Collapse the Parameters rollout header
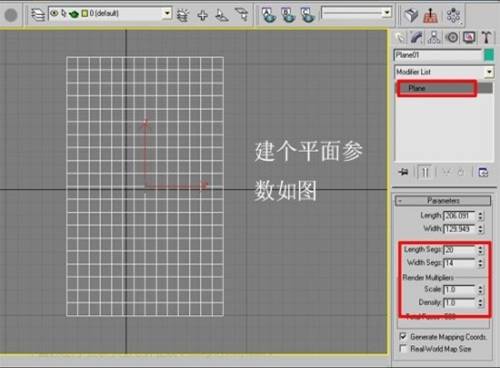 click(x=443, y=201)
